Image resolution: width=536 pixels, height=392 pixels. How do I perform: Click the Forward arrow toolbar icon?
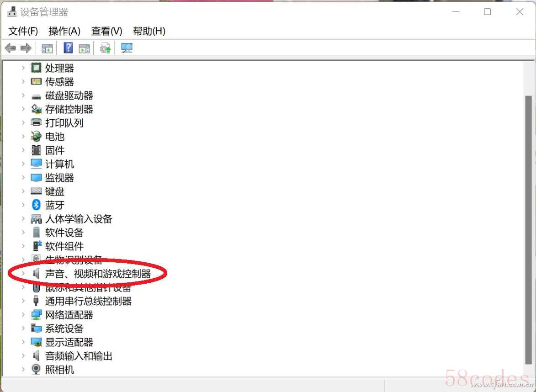(x=26, y=48)
